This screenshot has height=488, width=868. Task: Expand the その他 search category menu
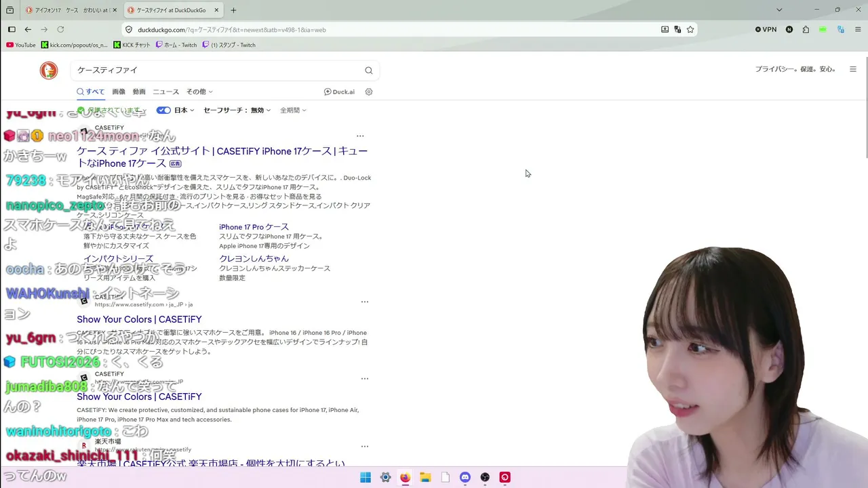(199, 91)
